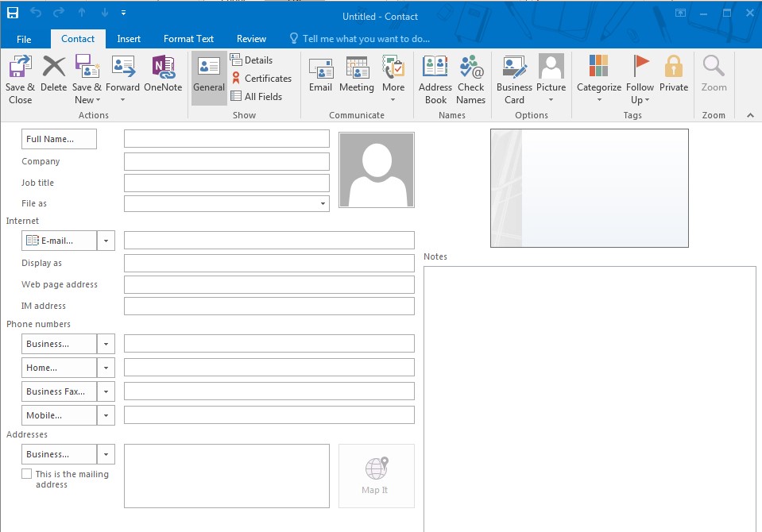Click the Map It button
762x532 pixels.
[377, 476]
